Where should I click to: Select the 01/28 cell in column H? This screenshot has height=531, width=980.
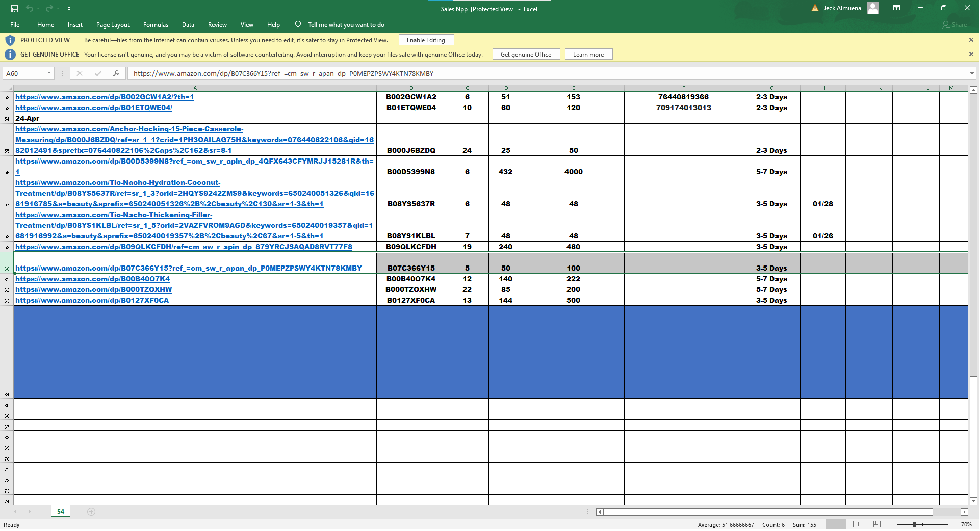pos(822,193)
